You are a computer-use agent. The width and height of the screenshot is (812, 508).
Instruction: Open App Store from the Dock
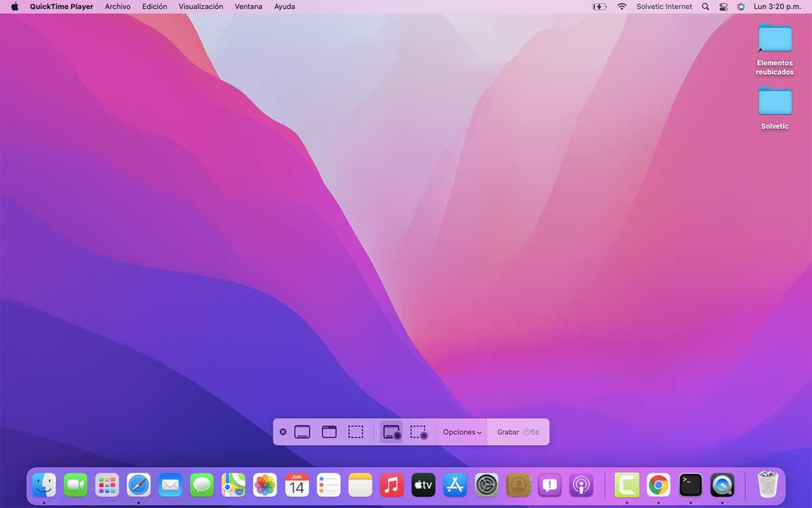coord(455,485)
